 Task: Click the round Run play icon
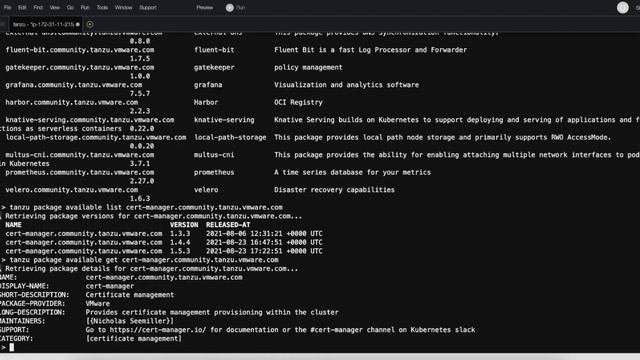230,7
